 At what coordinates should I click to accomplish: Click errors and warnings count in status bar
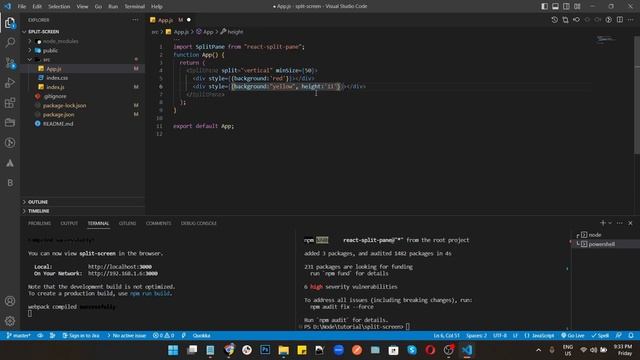coord(163,336)
